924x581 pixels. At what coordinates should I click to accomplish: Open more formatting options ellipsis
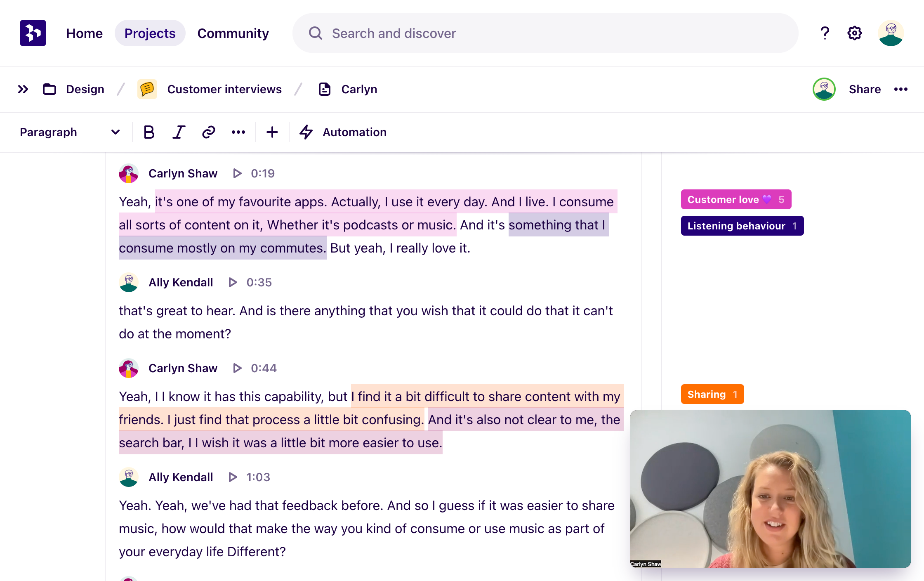pos(238,132)
